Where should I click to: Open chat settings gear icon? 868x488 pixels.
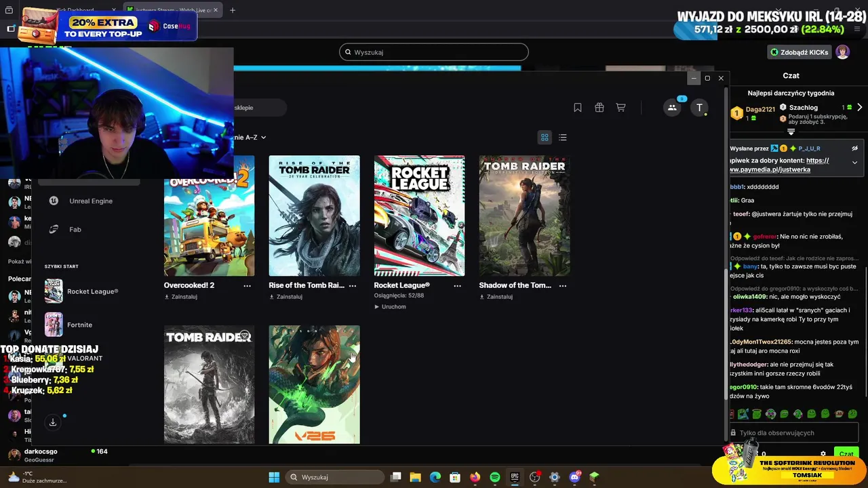click(823, 454)
